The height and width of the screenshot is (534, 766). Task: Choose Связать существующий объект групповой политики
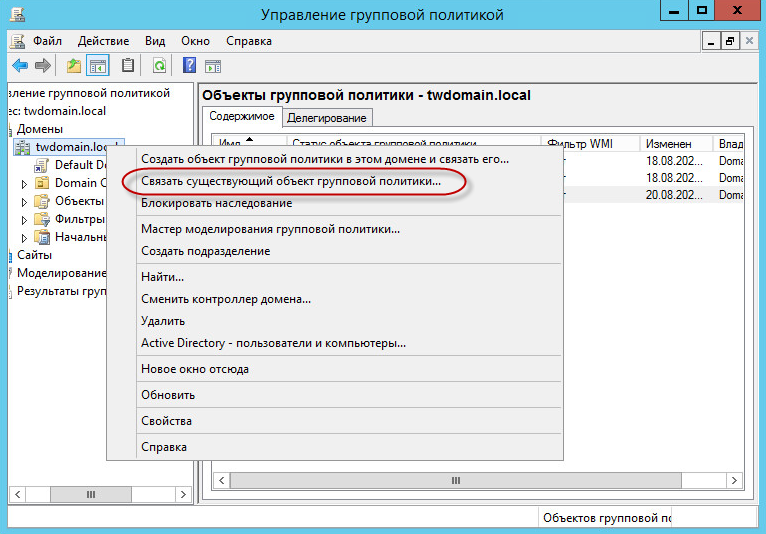[x=291, y=181]
